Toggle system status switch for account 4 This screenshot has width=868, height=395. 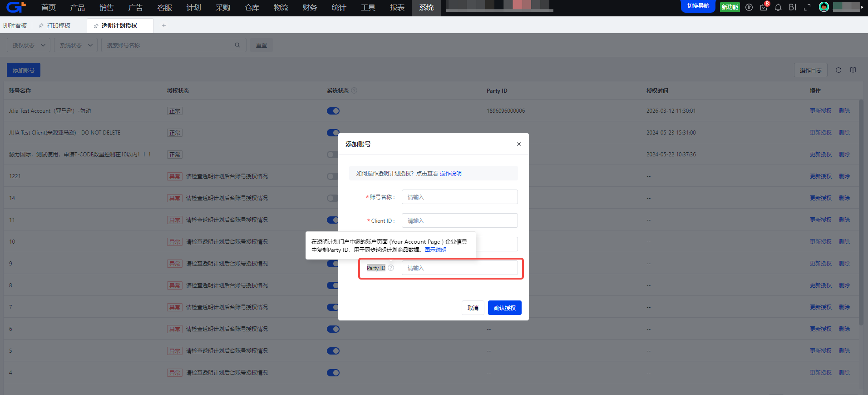pos(333,373)
